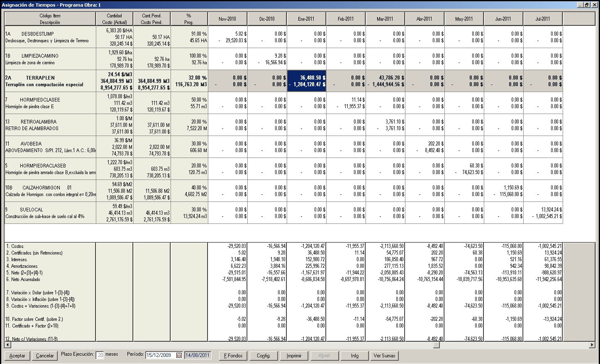Show totals with Ver Sumas

pyautogui.click(x=384, y=356)
